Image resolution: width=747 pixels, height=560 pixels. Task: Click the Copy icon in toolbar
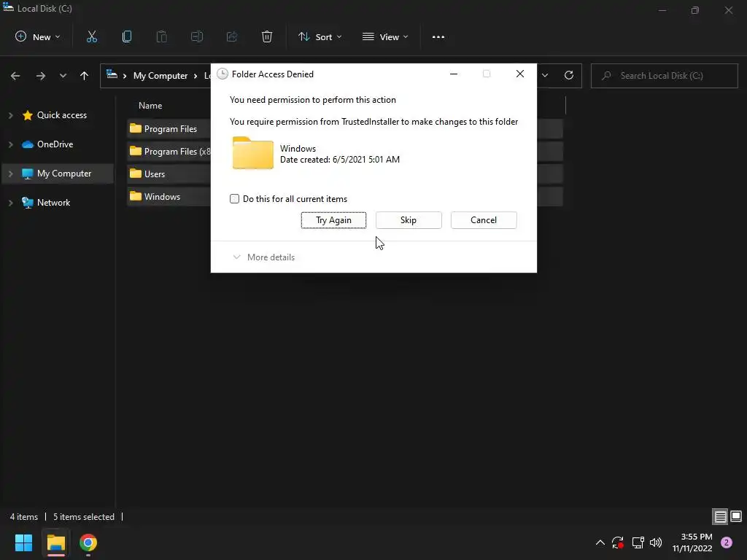127,36
